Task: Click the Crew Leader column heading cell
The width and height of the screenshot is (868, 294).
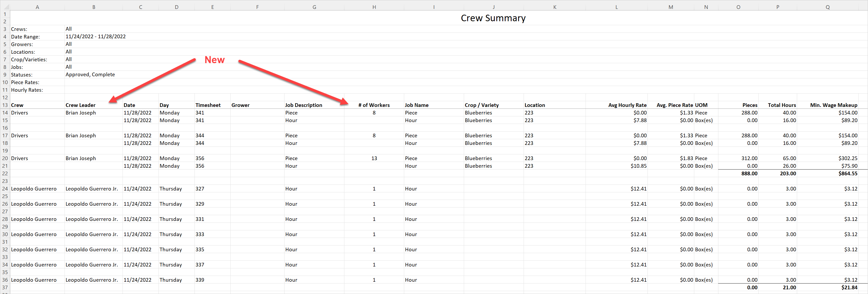Action: pos(93,105)
